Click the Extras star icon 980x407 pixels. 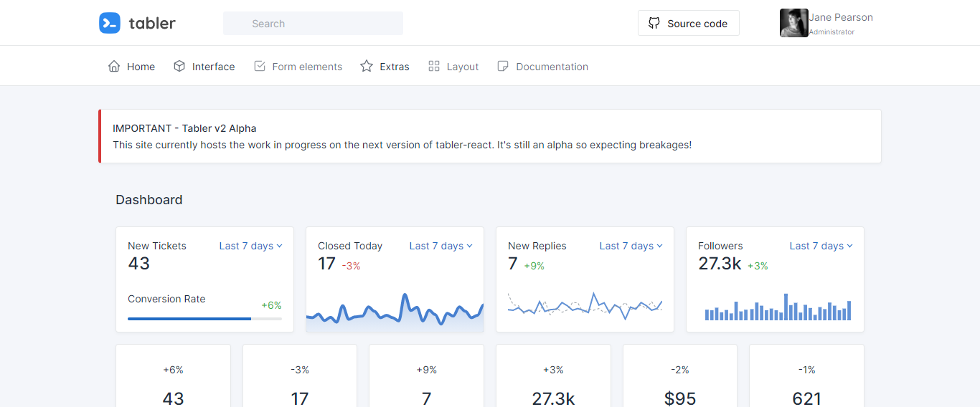point(367,66)
